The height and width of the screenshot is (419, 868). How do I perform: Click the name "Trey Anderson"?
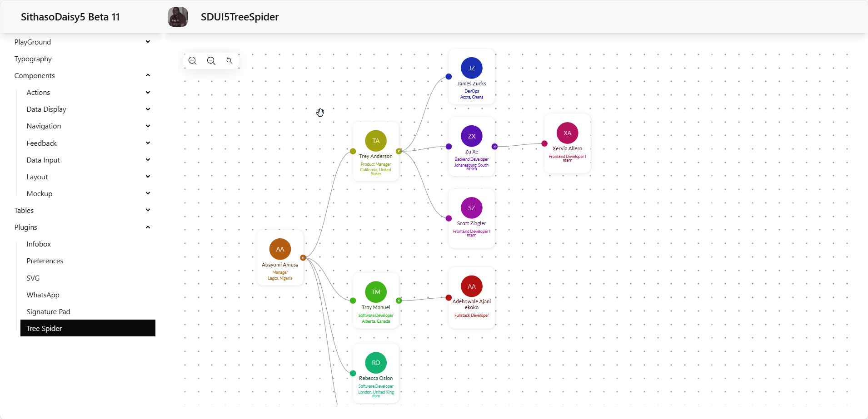tap(376, 156)
